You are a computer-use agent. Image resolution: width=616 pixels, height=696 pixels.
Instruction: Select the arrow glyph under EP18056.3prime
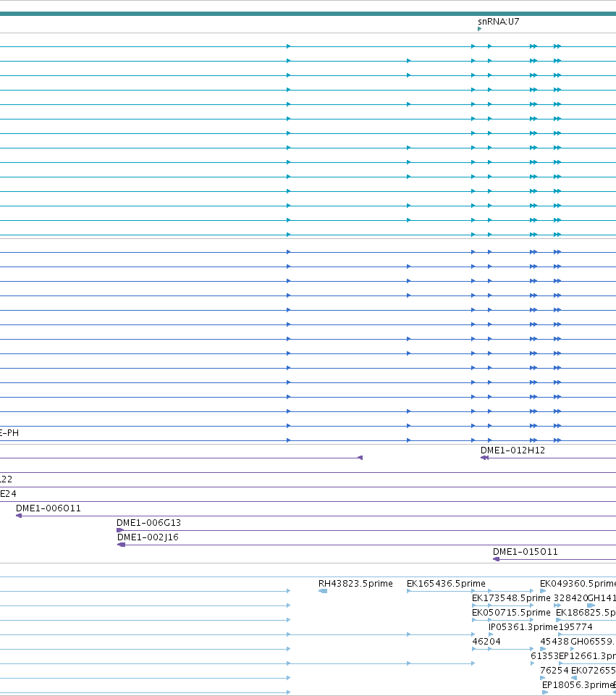545,692
